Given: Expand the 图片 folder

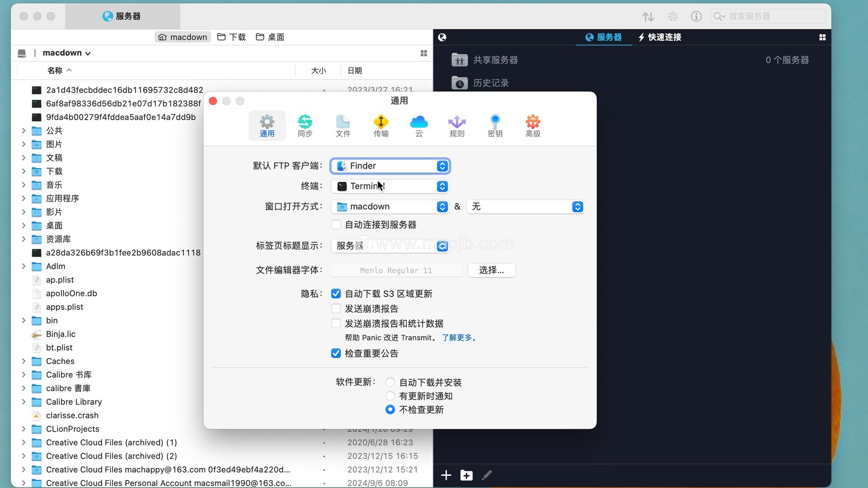Looking at the screenshot, I should tap(24, 144).
